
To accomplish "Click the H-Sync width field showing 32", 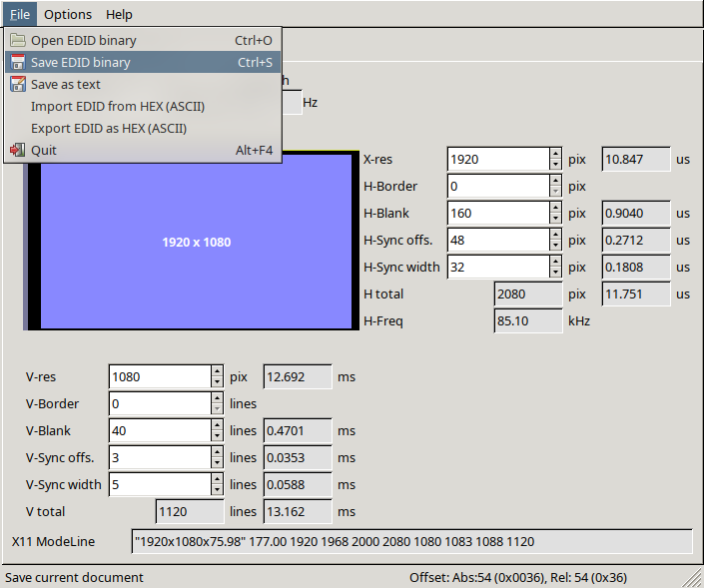I will click(x=498, y=268).
